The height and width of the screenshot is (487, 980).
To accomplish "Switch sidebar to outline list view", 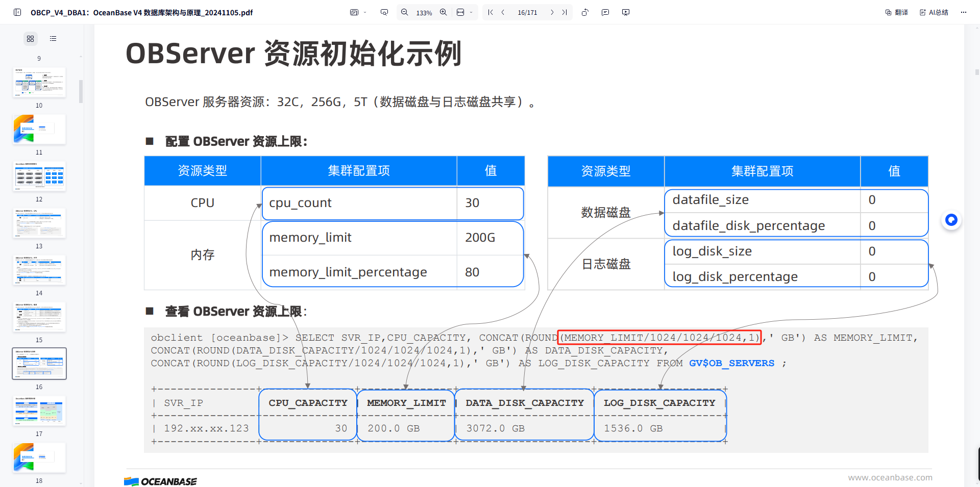I will pyautogui.click(x=53, y=39).
